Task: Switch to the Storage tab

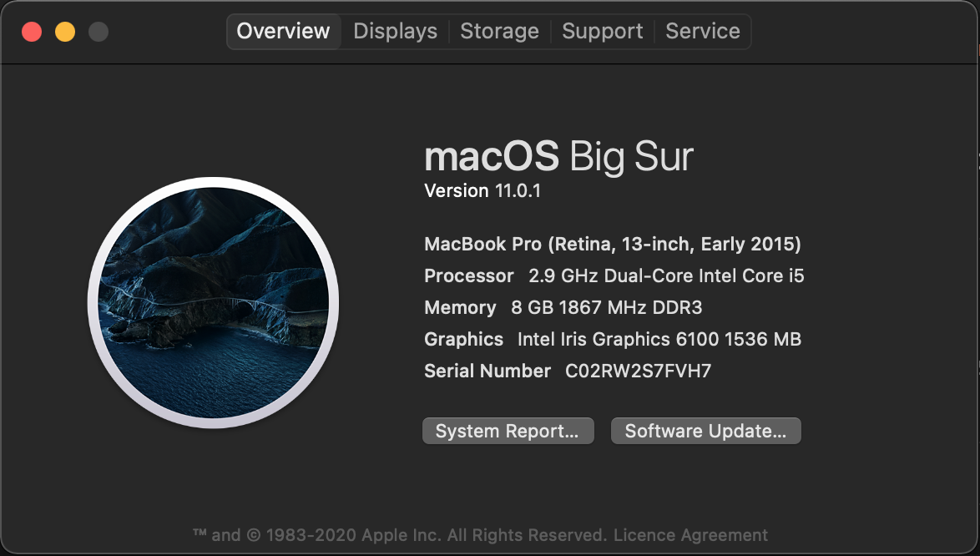Action: click(x=499, y=31)
